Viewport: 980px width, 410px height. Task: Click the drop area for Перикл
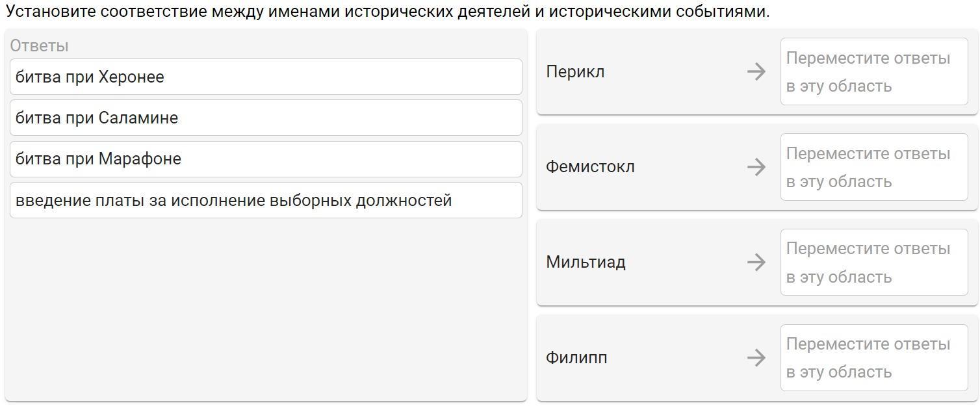tap(873, 71)
